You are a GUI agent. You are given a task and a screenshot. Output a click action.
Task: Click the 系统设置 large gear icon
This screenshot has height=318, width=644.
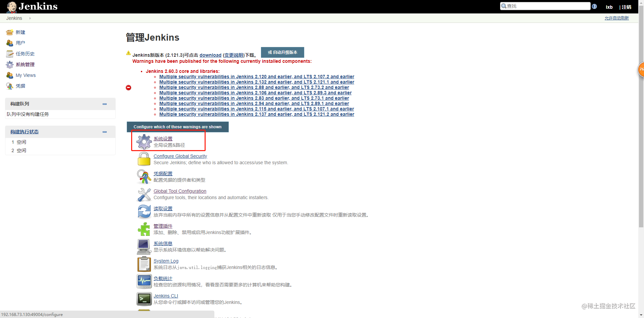click(x=144, y=142)
